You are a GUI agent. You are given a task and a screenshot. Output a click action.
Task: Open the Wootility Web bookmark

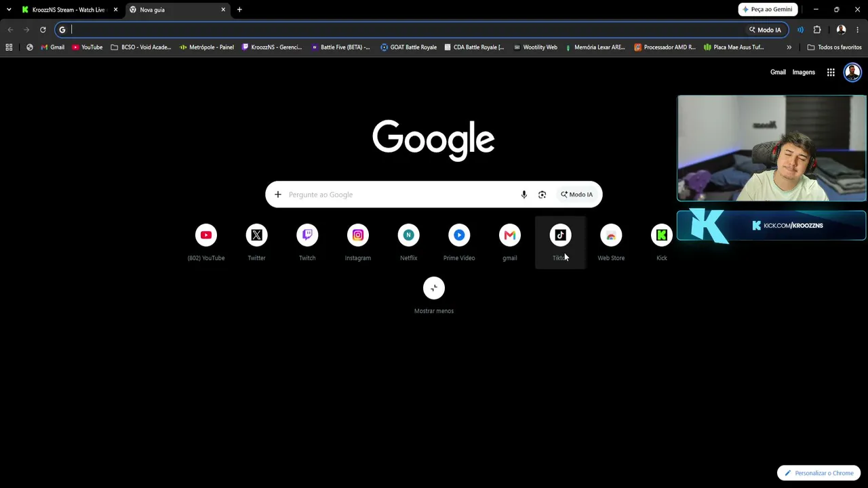(x=536, y=47)
